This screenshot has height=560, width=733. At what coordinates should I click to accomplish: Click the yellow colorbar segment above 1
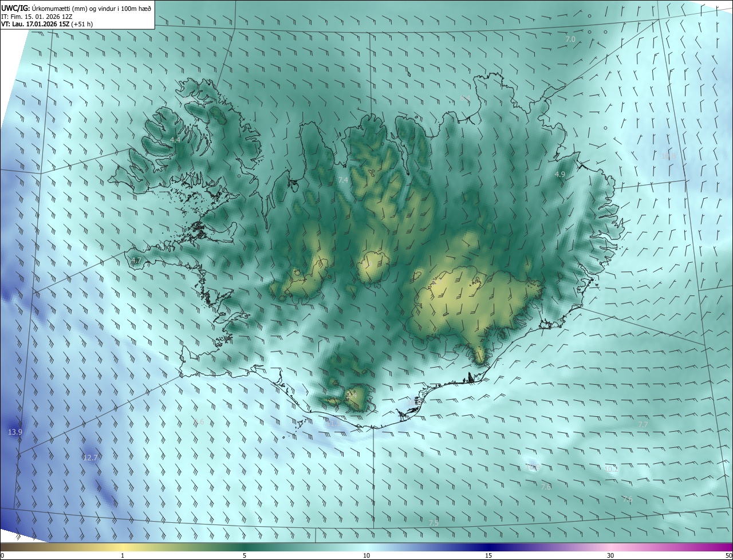(x=123, y=547)
